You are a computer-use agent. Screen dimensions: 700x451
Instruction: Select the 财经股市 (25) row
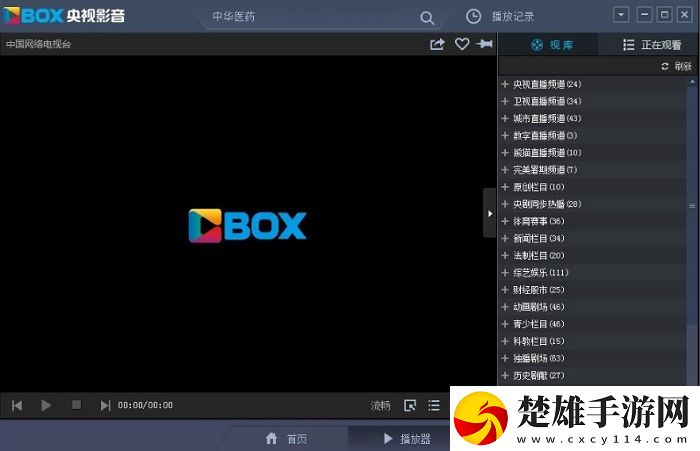[x=592, y=290]
